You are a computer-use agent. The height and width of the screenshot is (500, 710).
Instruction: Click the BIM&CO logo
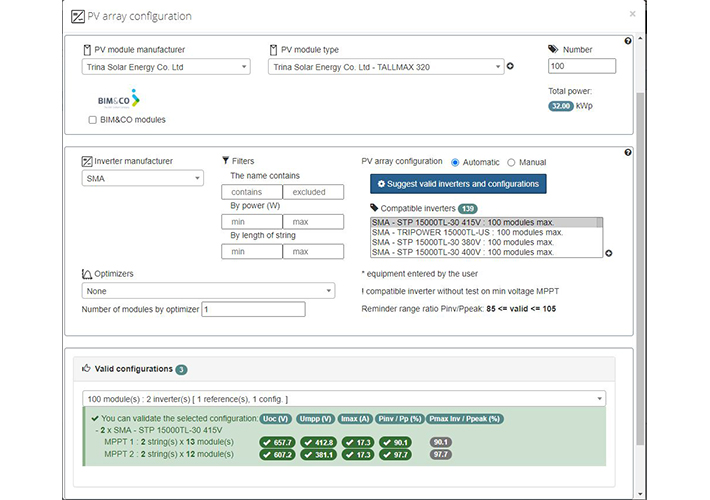tap(119, 99)
